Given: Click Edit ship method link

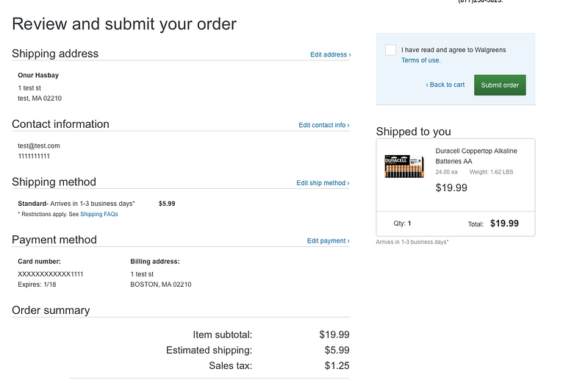Looking at the screenshot, I should (x=323, y=183).
